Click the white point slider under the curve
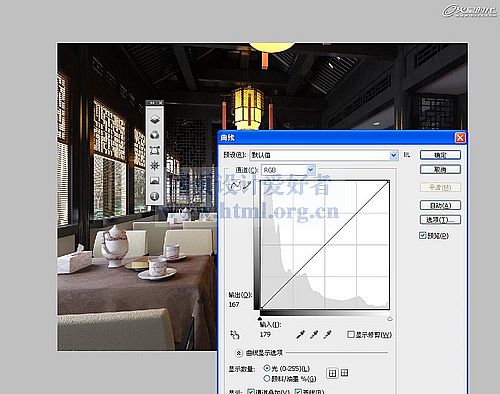Image resolution: width=500 pixels, height=394 pixels. [390, 319]
